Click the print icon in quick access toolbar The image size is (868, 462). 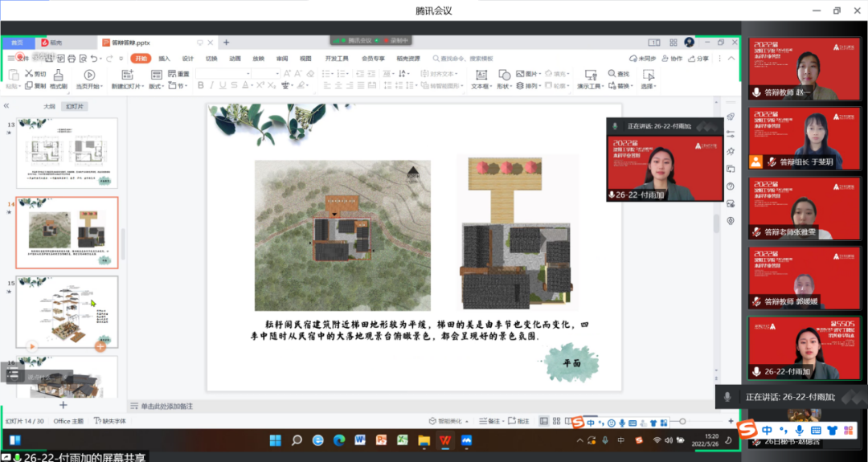coord(72,59)
